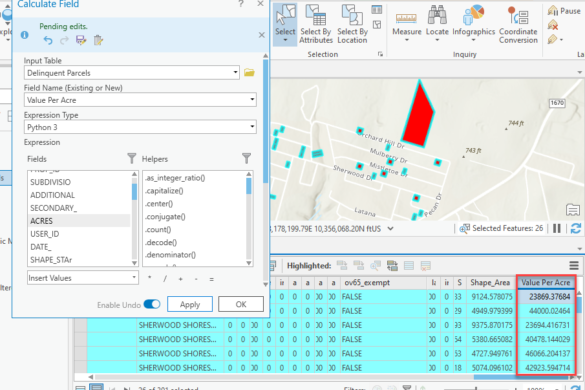Open the Field Name dropdown
The image size is (585, 390).
(x=252, y=100)
